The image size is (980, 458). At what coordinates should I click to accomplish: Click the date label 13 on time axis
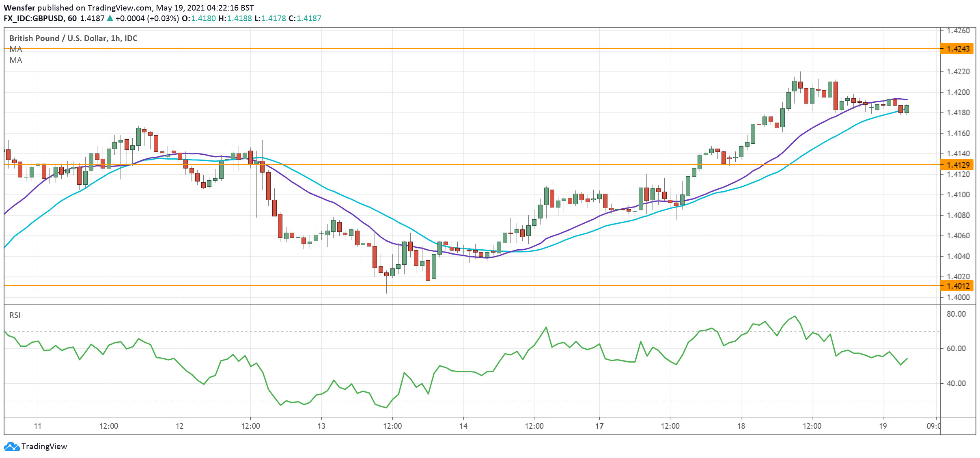pyautogui.click(x=321, y=426)
